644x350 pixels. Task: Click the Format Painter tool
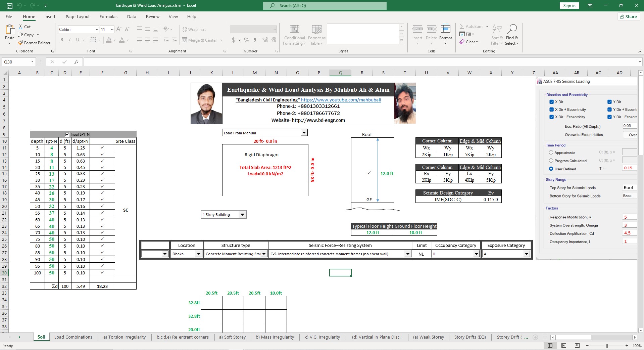(34, 43)
